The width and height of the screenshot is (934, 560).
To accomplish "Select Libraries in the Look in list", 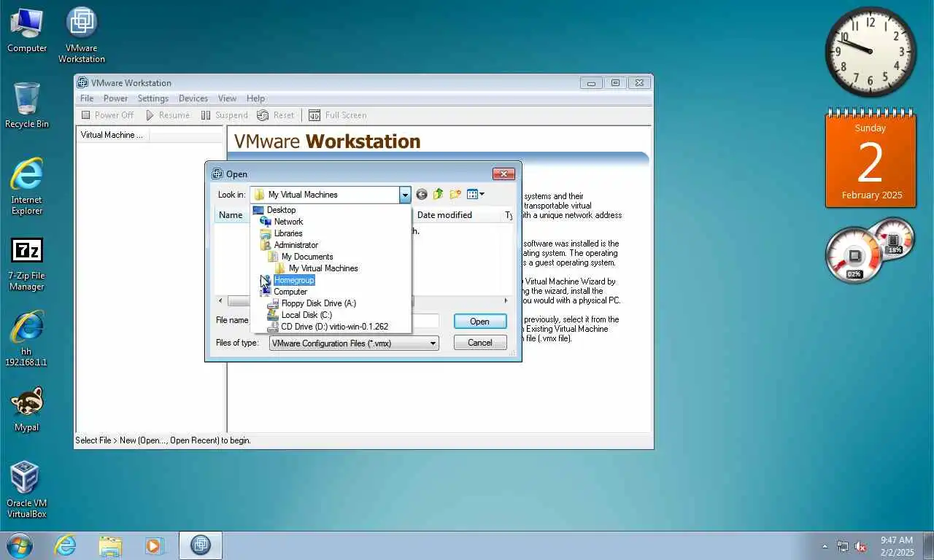I will pyautogui.click(x=287, y=233).
